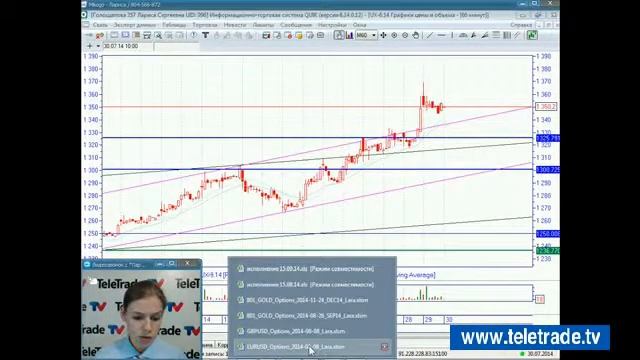Toggle the highlighted chart mode icon before volume bars

tap(339, 36)
